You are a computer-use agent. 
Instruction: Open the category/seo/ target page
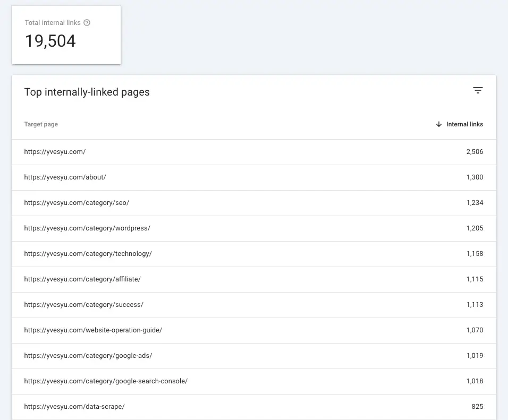point(77,203)
